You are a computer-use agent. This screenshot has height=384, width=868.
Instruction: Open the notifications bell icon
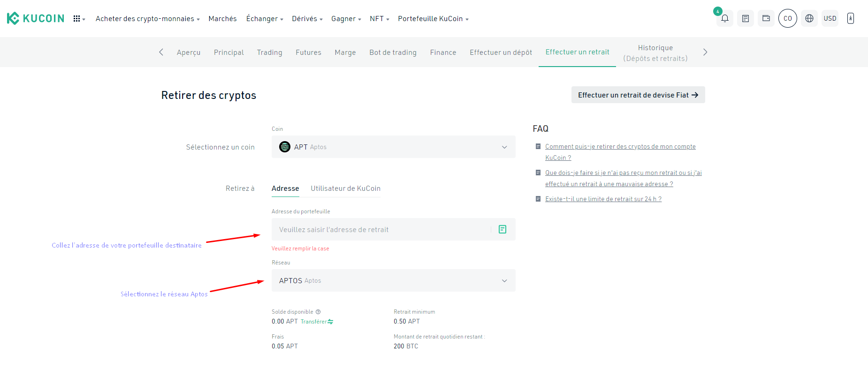tap(724, 19)
